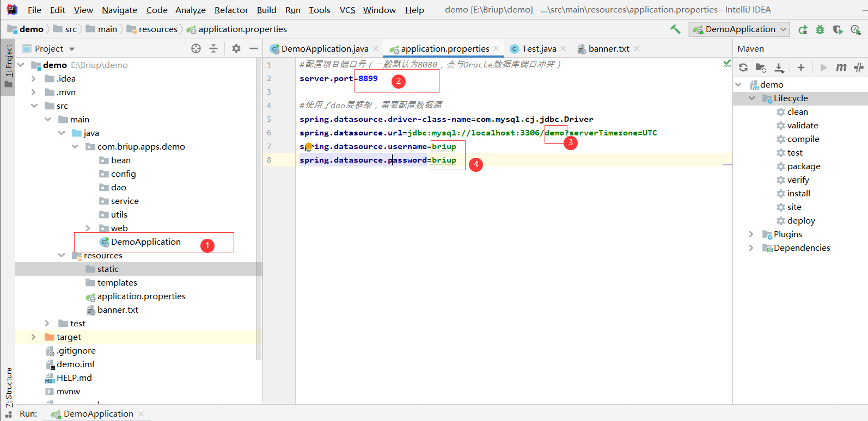The height and width of the screenshot is (421, 868).
Task: Switch to the DemoApplication.java tab
Action: coord(325,48)
